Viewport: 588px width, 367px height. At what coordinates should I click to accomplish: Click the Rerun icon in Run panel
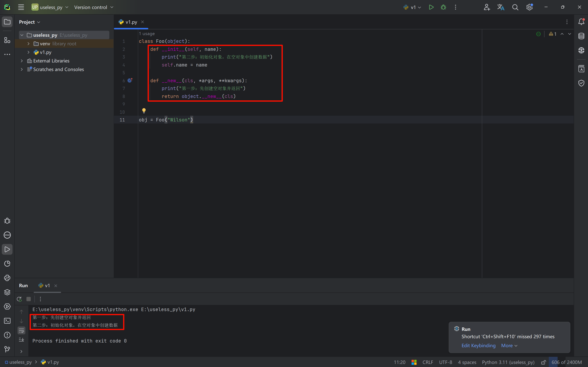click(19, 299)
